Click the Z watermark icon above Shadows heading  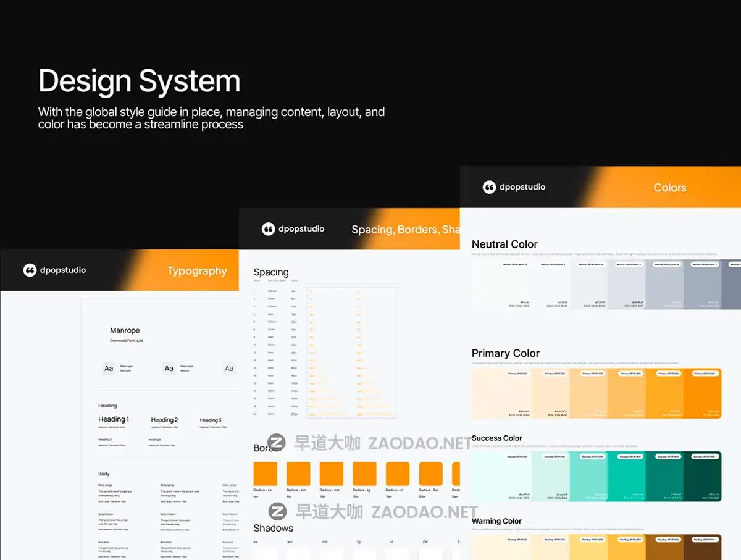point(277,511)
